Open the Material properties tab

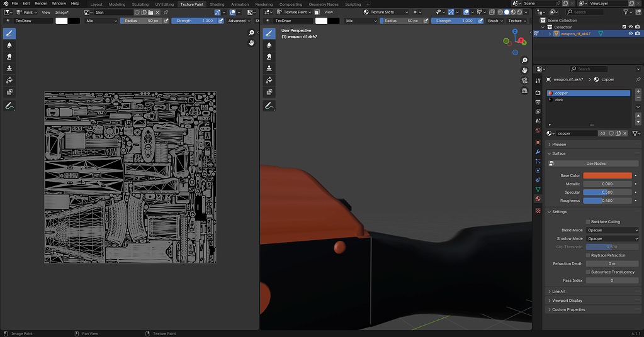[538, 199]
